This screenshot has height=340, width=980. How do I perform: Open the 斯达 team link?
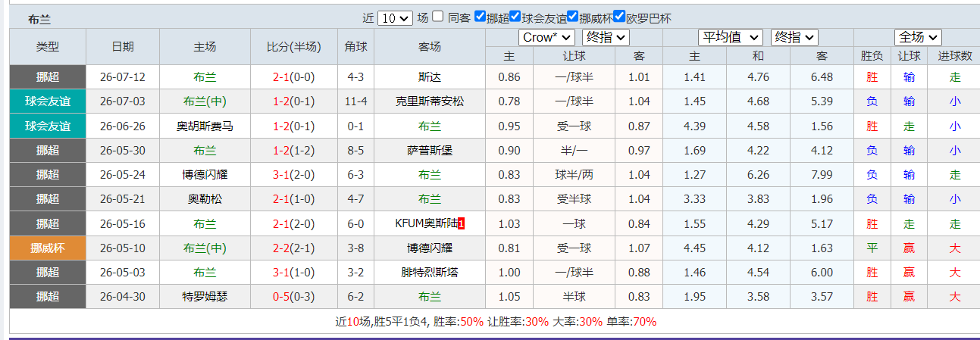pyautogui.click(x=430, y=77)
